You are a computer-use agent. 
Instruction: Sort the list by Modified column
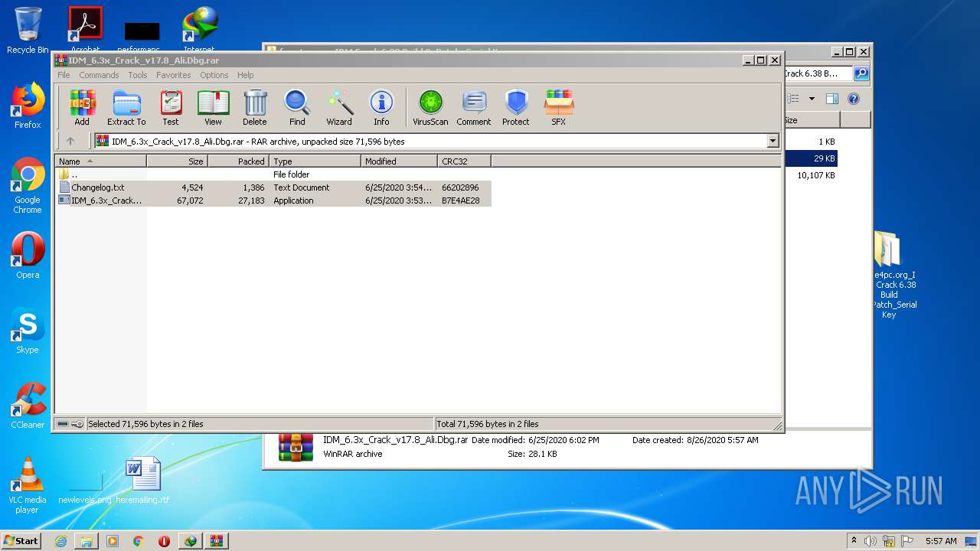click(399, 161)
